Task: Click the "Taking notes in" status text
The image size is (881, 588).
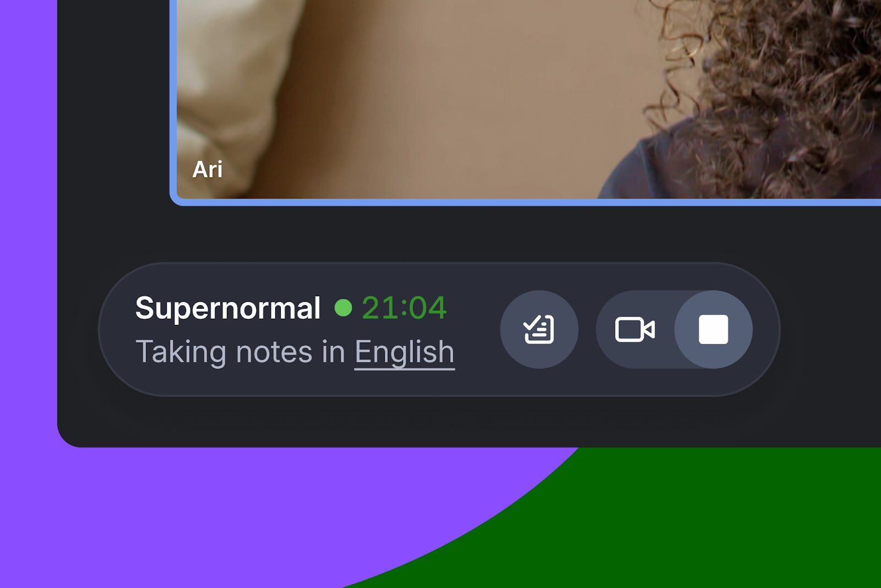Action: click(241, 352)
